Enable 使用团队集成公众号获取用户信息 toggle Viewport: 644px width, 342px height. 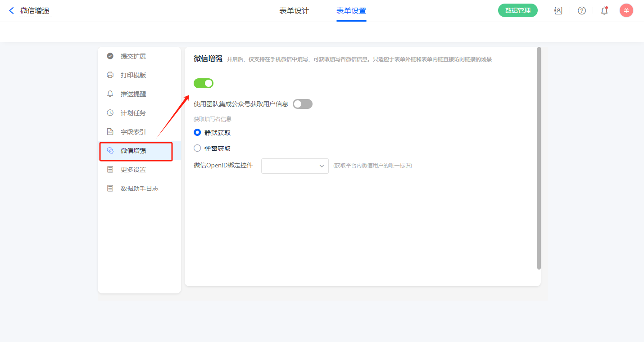click(x=302, y=104)
